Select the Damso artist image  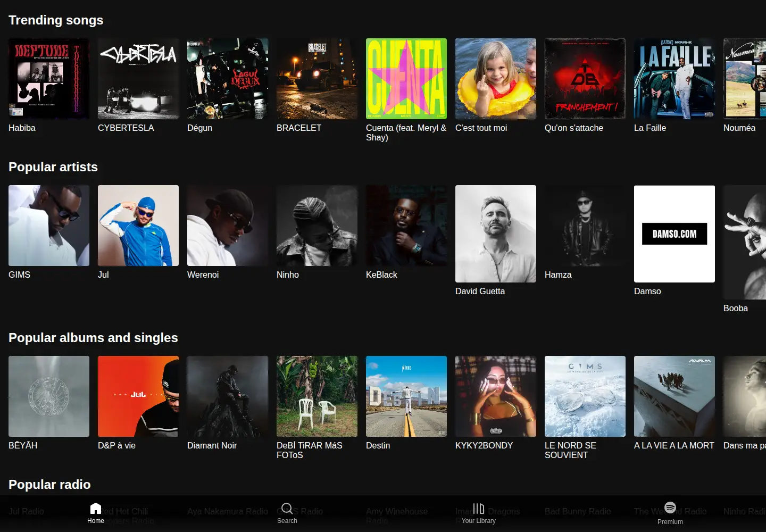[675, 234]
